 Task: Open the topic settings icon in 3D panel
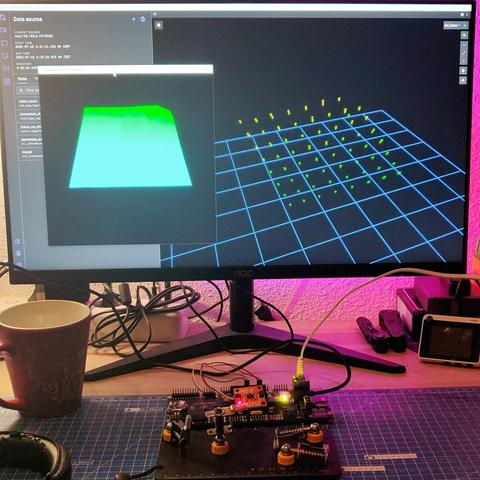[x=159, y=25]
